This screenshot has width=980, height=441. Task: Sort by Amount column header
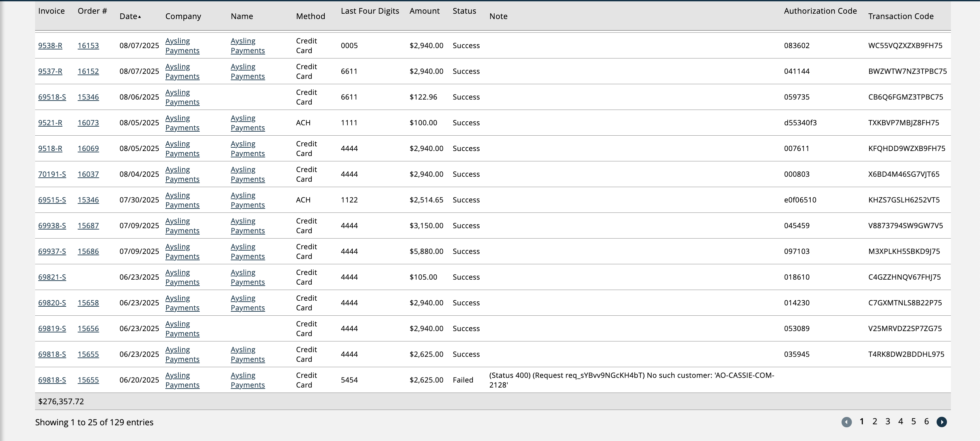(x=424, y=11)
